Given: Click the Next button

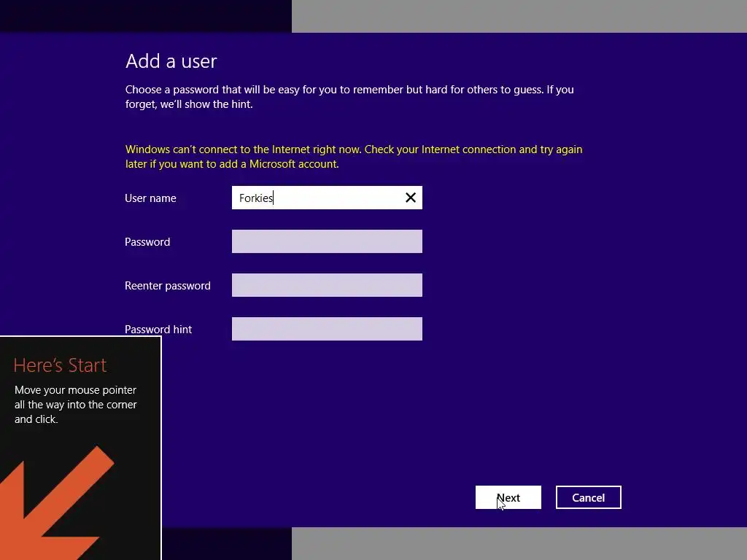Looking at the screenshot, I should coord(508,497).
